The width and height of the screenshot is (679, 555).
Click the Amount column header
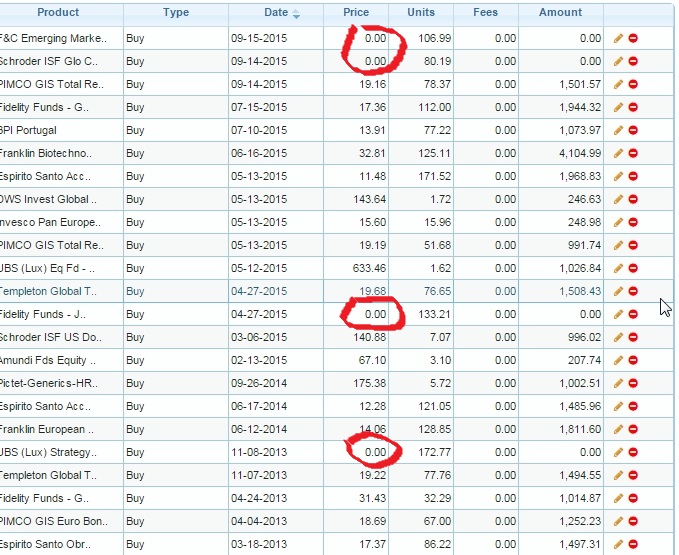point(560,13)
